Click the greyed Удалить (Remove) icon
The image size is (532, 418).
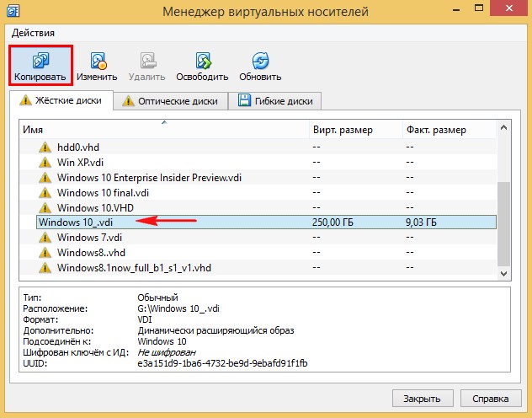pos(148,61)
